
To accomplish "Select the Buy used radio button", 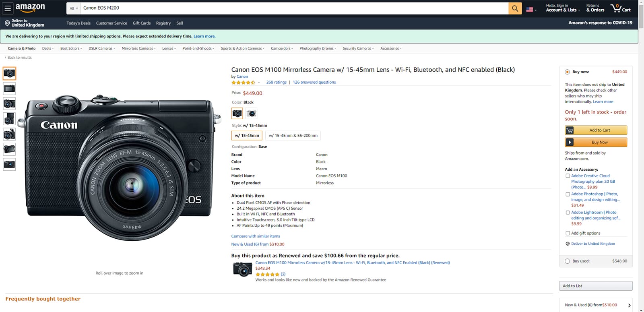I will click(567, 261).
